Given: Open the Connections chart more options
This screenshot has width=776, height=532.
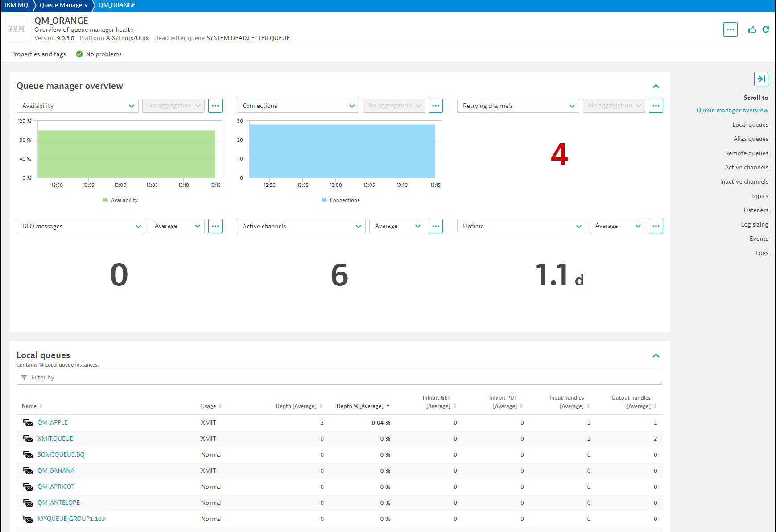Looking at the screenshot, I should click(x=435, y=106).
